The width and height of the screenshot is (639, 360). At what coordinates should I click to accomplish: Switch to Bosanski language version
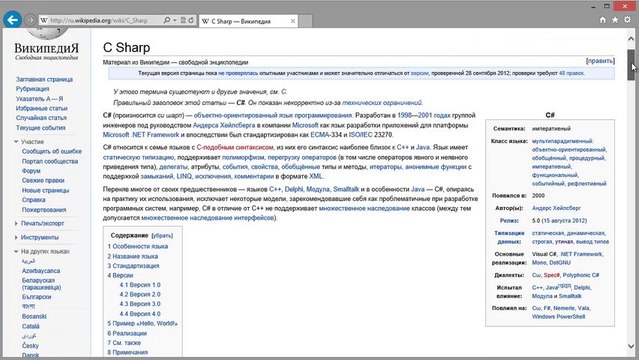[34, 316]
